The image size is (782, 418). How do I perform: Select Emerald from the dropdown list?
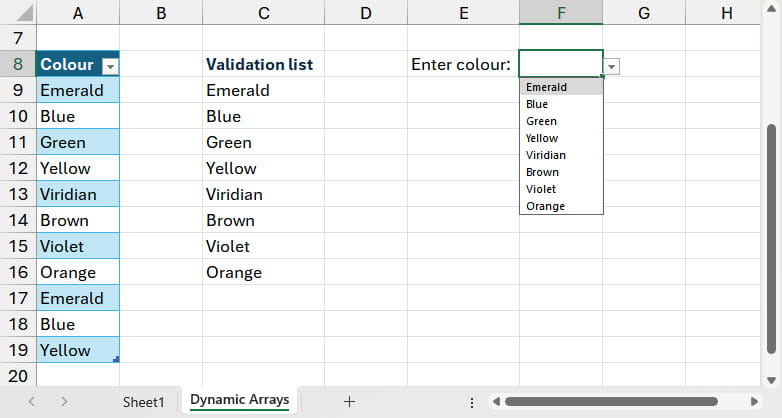546,87
